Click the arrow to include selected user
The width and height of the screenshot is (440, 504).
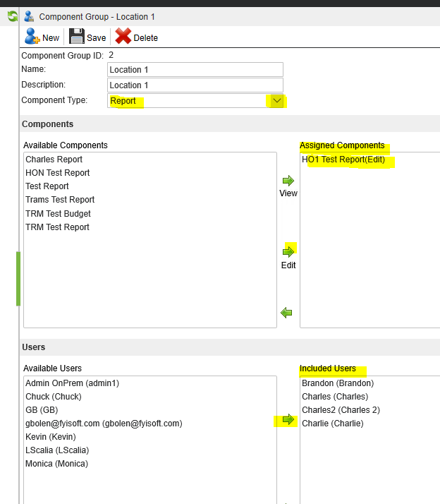(x=288, y=419)
